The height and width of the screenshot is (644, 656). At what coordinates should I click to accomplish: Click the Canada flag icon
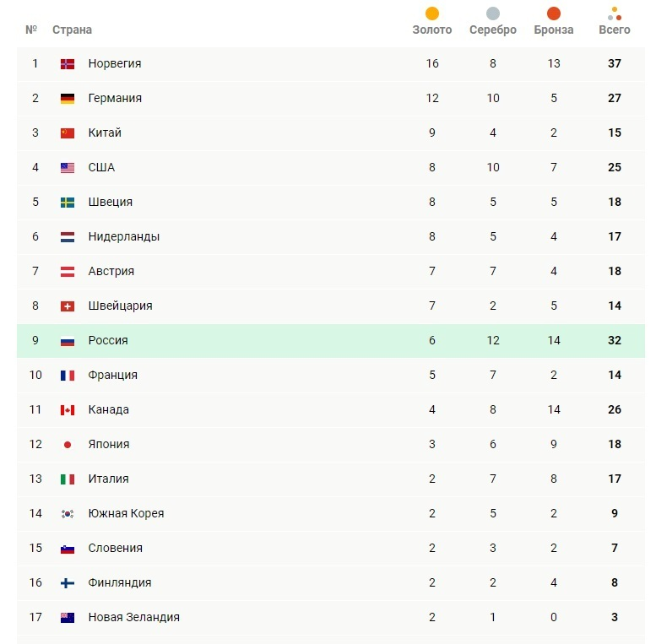pyautogui.click(x=68, y=410)
